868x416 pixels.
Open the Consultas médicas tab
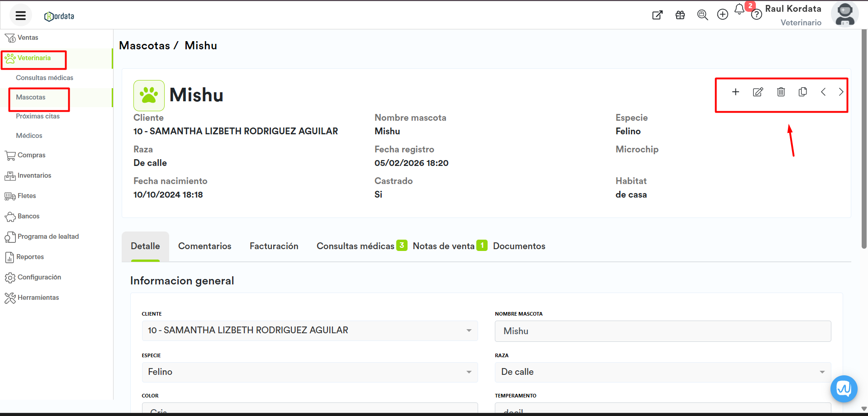coord(356,246)
